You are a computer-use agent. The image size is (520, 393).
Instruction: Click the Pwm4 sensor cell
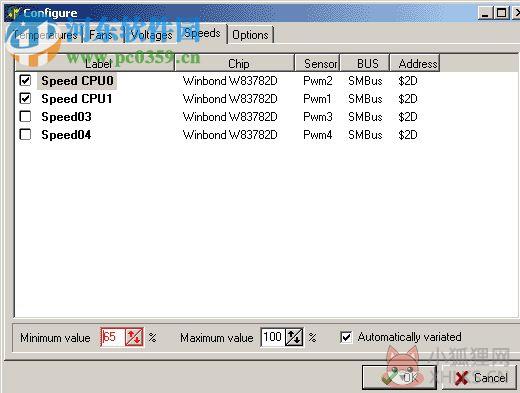[x=318, y=135]
